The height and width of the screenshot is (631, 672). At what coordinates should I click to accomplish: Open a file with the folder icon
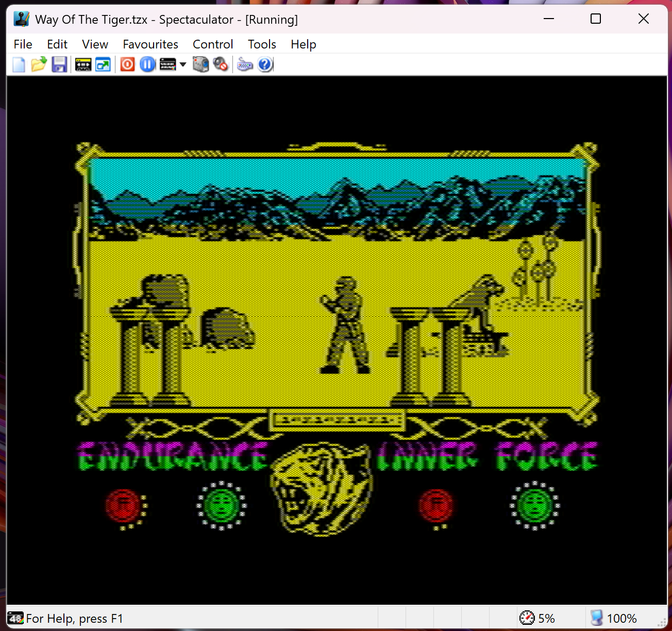click(x=39, y=65)
